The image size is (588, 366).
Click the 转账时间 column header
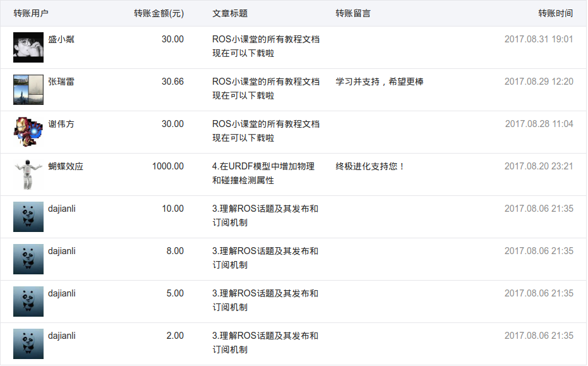click(556, 13)
